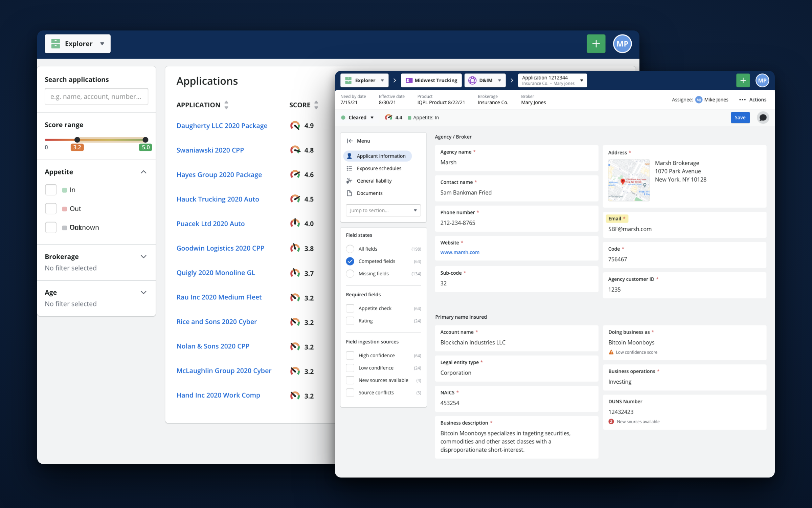Click Explorer icon in back window header
812x508 pixels.
coord(55,44)
